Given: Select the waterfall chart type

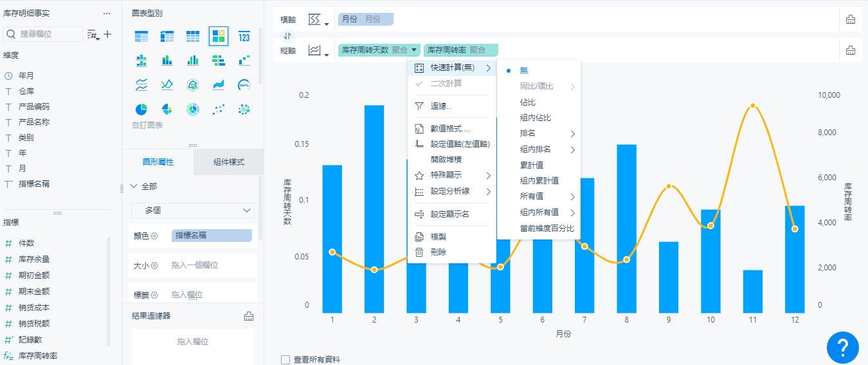Looking at the screenshot, I should pos(244,61).
